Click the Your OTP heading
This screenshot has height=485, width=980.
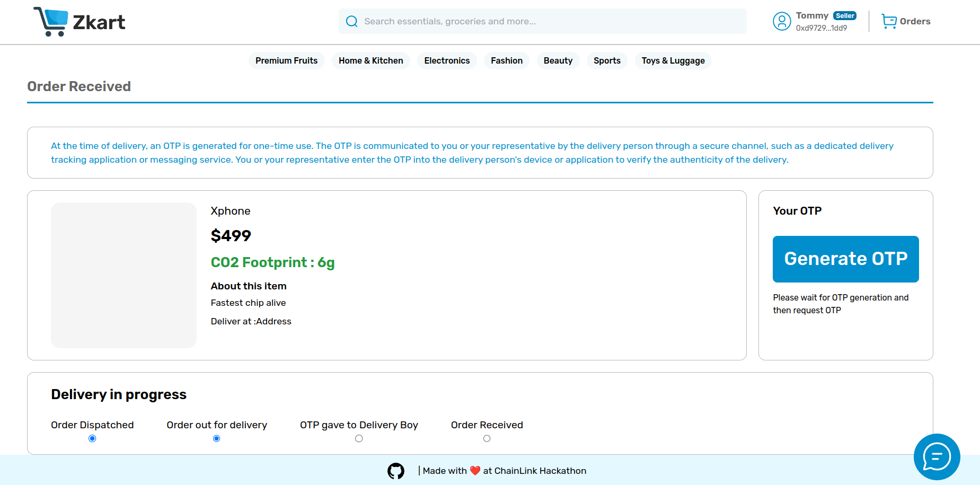[797, 211]
